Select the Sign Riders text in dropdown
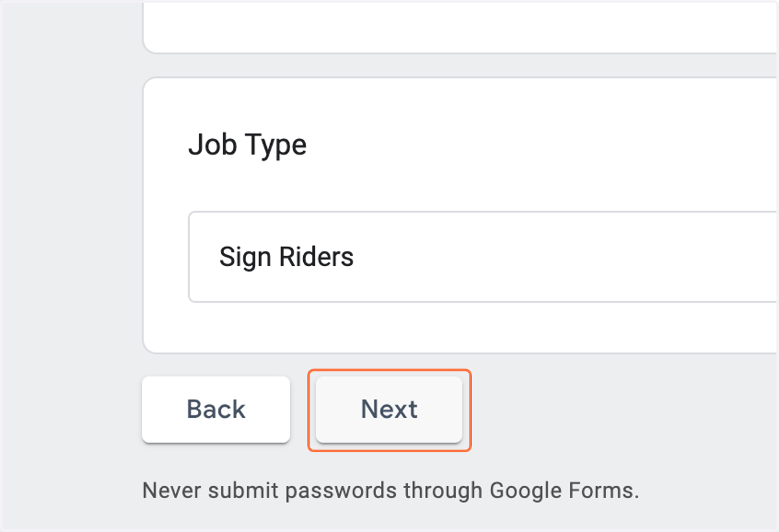The width and height of the screenshot is (779, 532). pyautogui.click(x=286, y=257)
